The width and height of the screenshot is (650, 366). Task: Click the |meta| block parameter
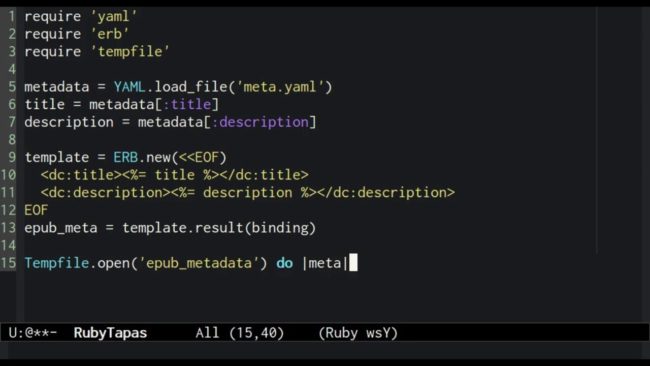pyautogui.click(x=325, y=263)
